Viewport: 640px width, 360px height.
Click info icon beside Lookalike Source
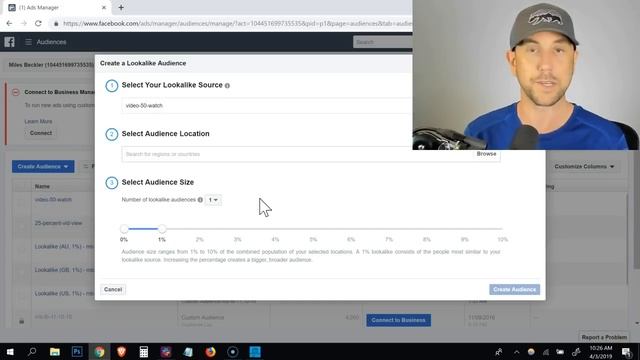[227, 86]
